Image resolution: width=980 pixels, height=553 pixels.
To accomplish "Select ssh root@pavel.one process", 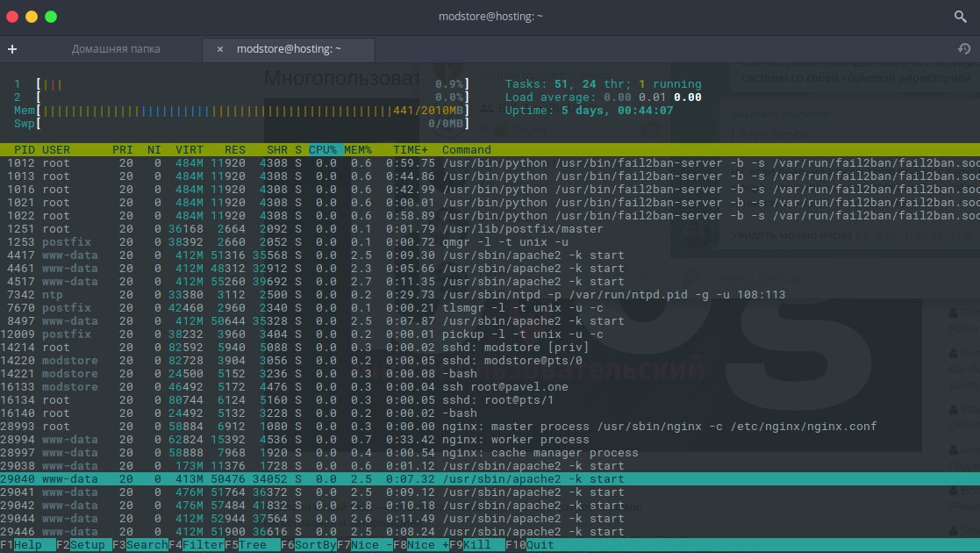I will (x=490, y=386).
